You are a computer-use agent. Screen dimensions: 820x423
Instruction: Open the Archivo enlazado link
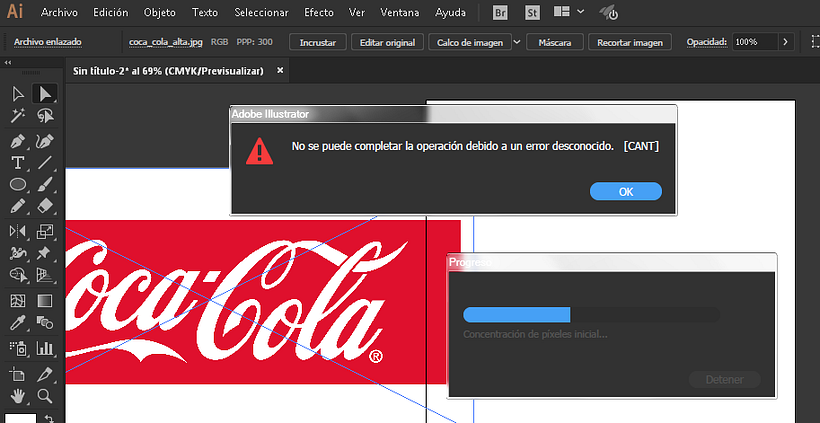[x=48, y=42]
